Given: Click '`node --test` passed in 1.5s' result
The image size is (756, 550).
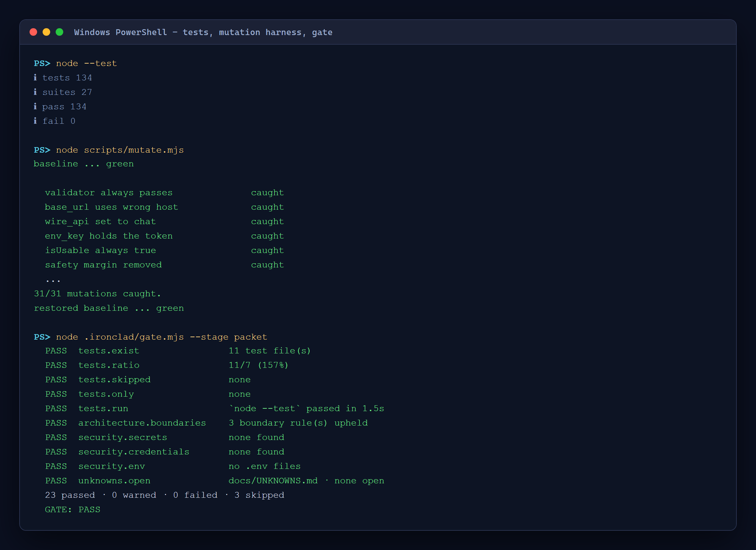Looking at the screenshot, I should 306,408.
